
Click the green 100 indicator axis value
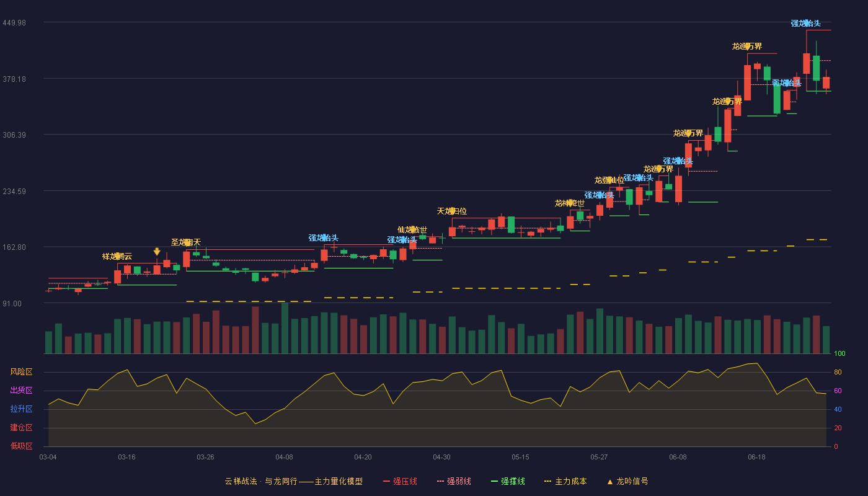tap(839, 354)
